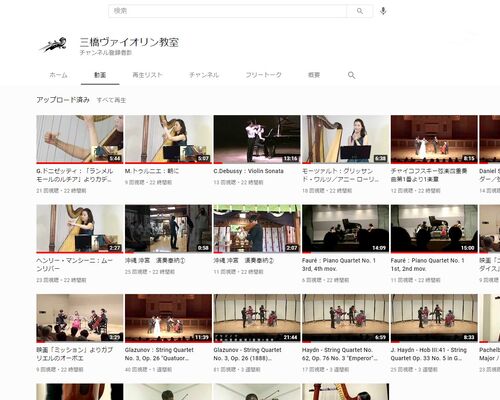Click すべて再生 play all link
500x400 pixels.
(x=111, y=100)
